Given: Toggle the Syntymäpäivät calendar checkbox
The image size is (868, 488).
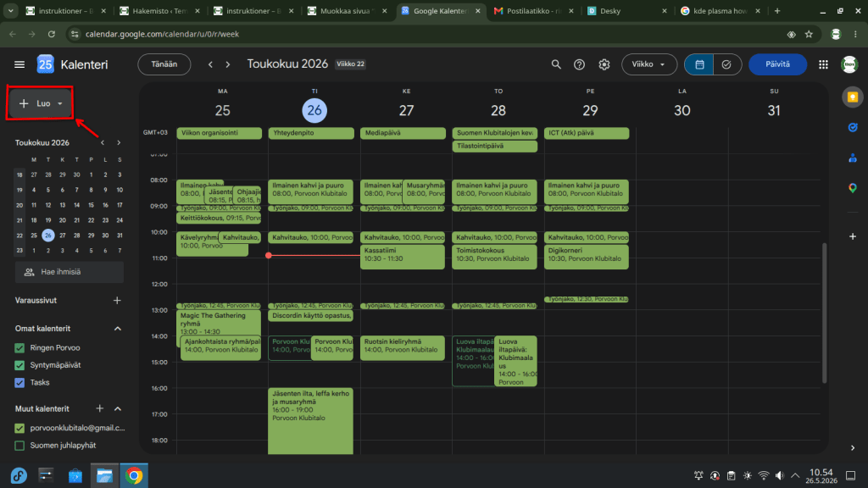Looking at the screenshot, I should (x=20, y=365).
